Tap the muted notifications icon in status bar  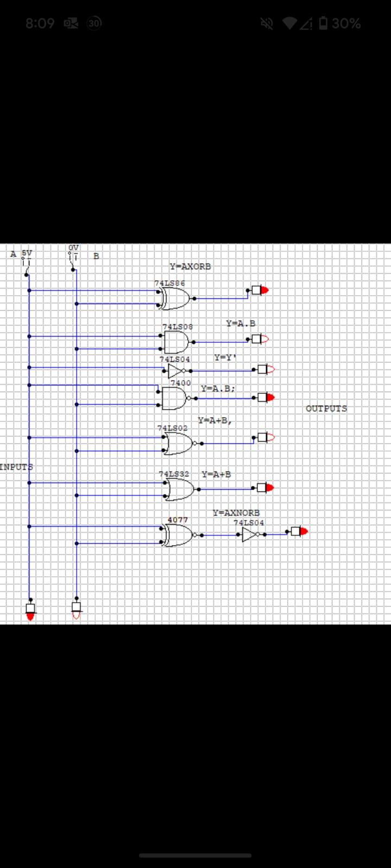(x=267, y=23)
